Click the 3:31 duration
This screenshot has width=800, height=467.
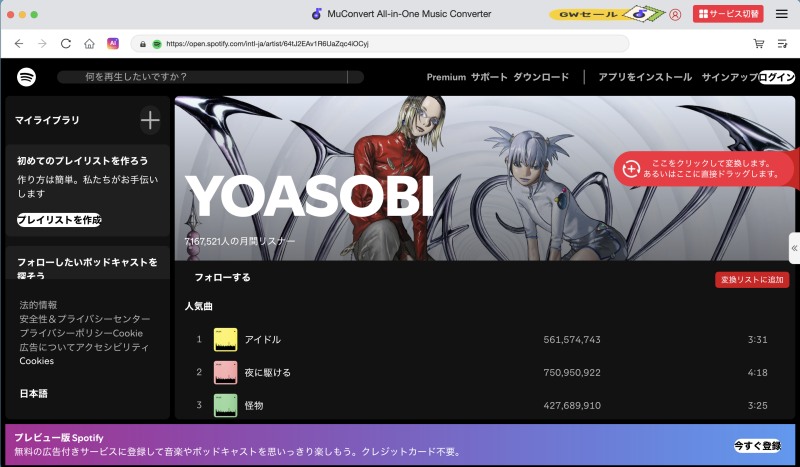758,339
